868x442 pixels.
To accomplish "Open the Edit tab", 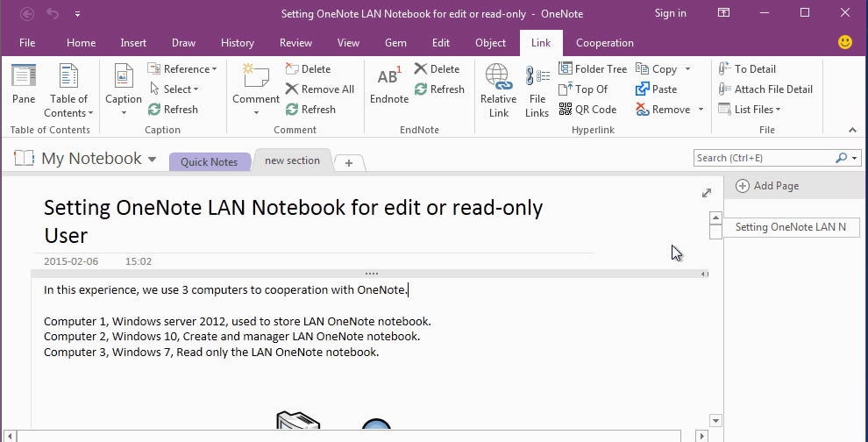I will pos(441,43).
